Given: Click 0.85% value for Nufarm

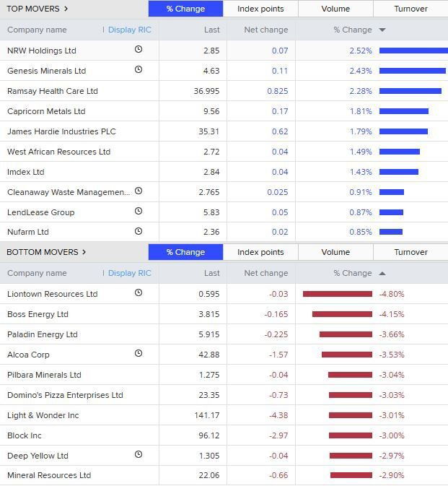Looking at the screenshot, I should [361, 232].
